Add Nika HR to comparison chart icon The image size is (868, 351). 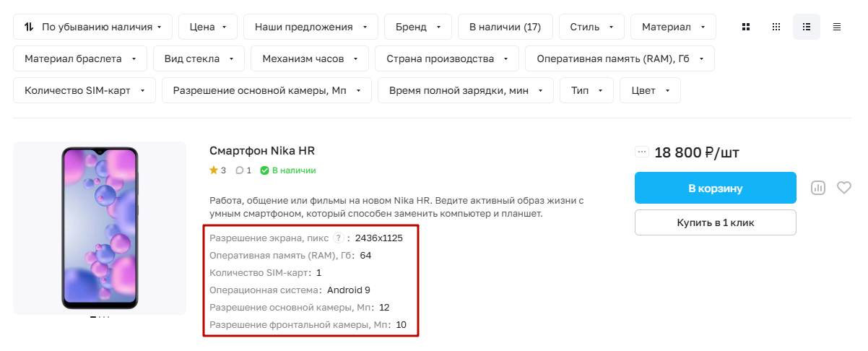click(x=818, y=188)
